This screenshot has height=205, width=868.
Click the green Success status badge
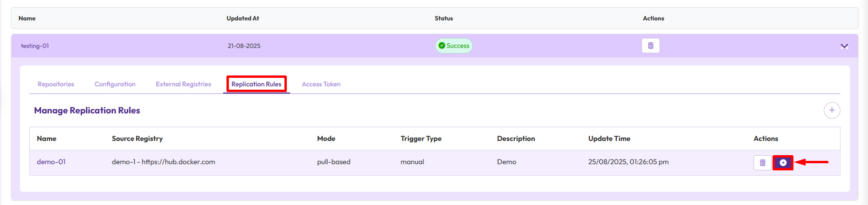(x=453, y=46)
